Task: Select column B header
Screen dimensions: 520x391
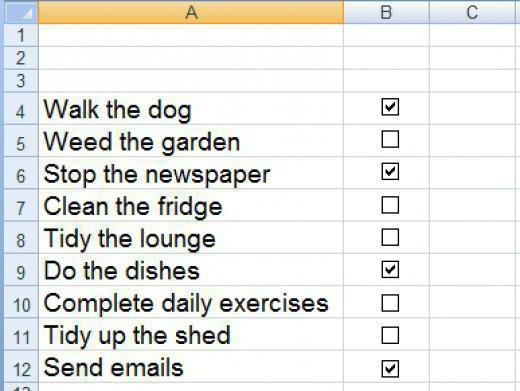Action: tap(386, 12)
